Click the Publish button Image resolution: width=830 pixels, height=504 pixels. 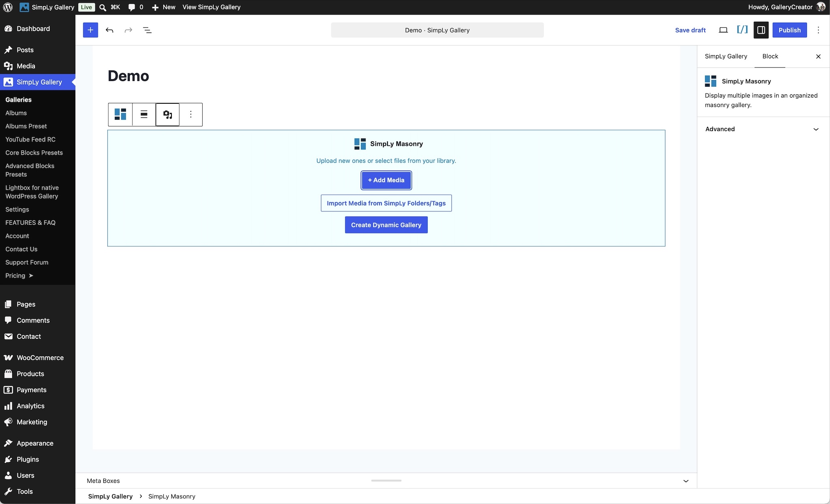point(789,30)
